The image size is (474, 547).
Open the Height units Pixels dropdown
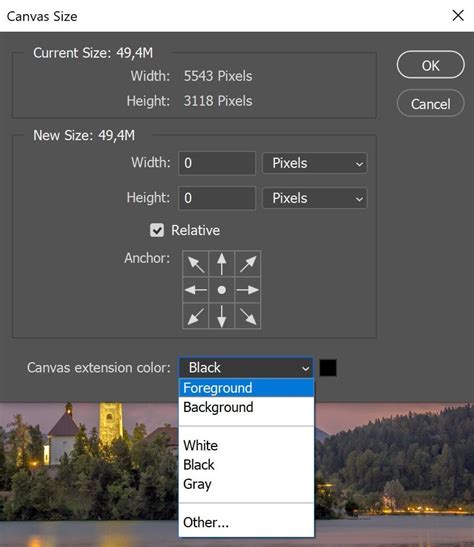[x=315, y=198]
